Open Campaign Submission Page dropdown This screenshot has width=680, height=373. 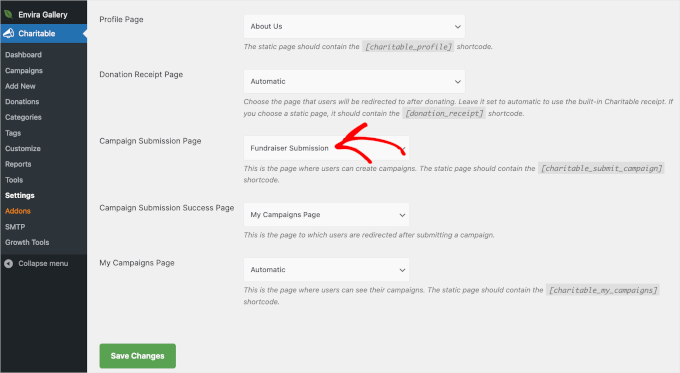pos(326,148)
